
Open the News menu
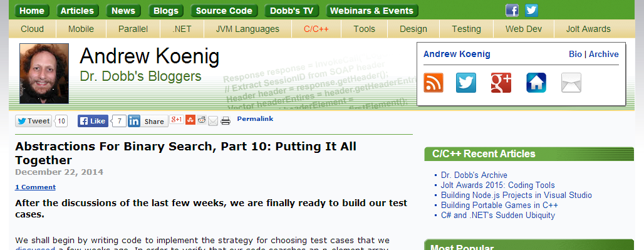click(123, 11)
